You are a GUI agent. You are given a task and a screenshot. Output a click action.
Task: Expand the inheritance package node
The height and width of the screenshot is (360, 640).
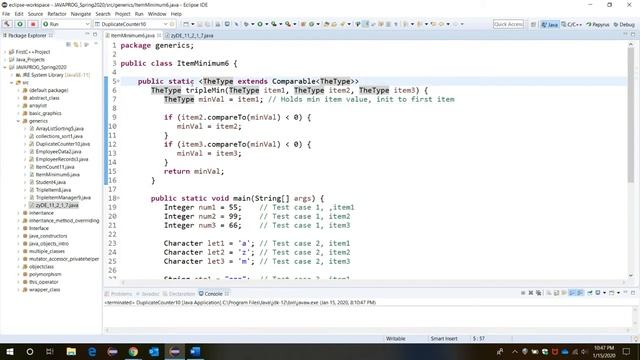point(18,213)
